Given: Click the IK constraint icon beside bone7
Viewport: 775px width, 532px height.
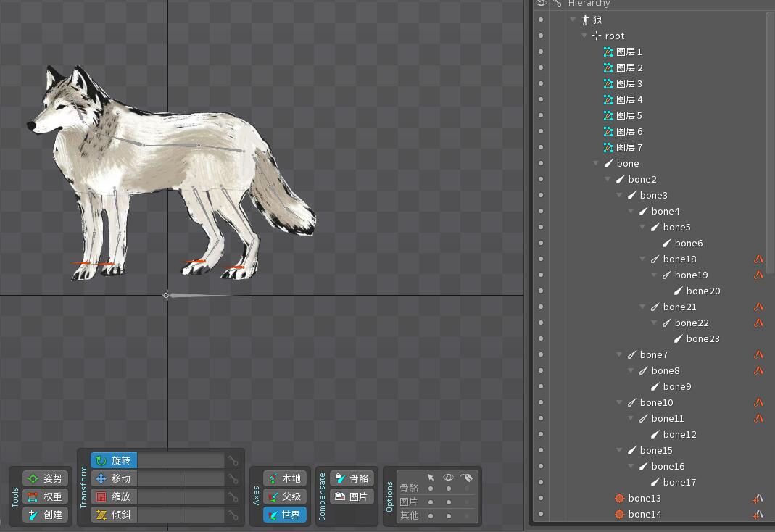Looking at the screenshot, I should 758,354.
